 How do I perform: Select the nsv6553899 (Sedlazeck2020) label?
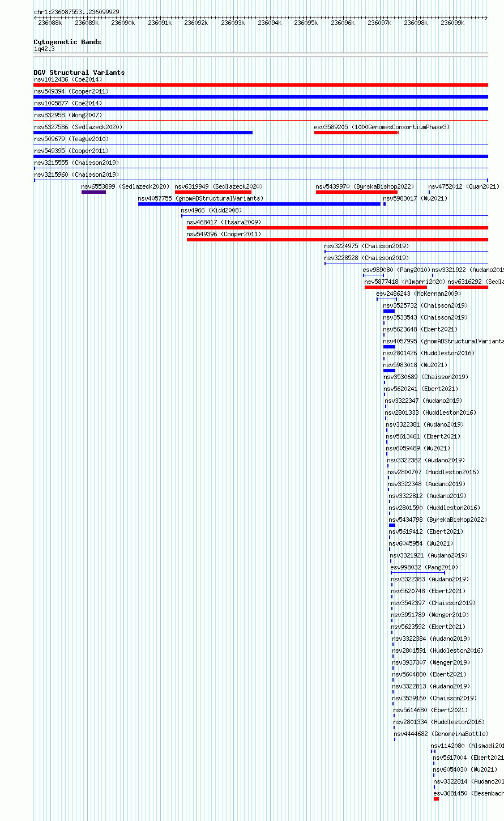pos(126,186)
